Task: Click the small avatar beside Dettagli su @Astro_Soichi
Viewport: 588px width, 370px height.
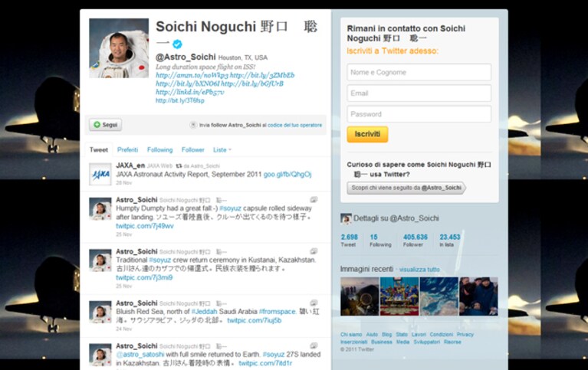Action: coord(346,218)
